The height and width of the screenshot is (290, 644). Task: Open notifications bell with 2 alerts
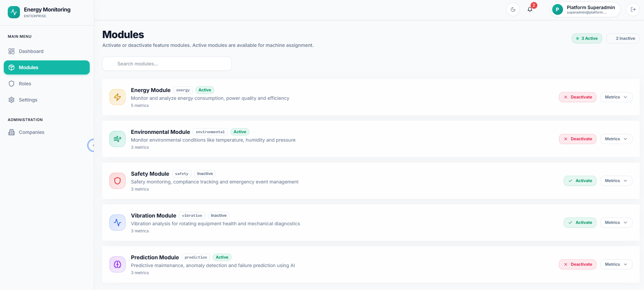530,9
